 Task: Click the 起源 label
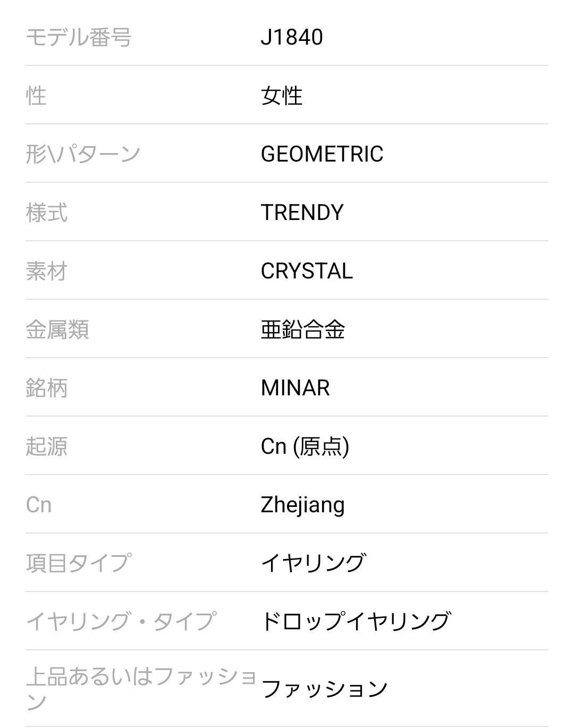(x=47, y=446)
